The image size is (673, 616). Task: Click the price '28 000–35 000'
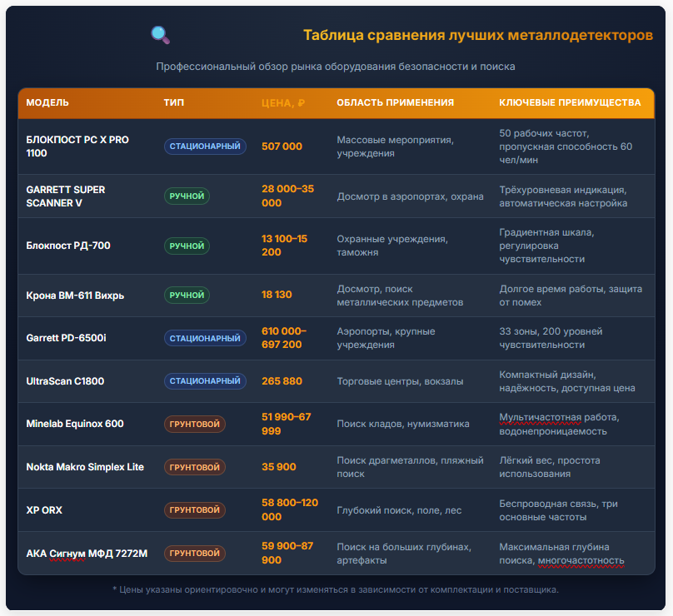coord(288,196)
